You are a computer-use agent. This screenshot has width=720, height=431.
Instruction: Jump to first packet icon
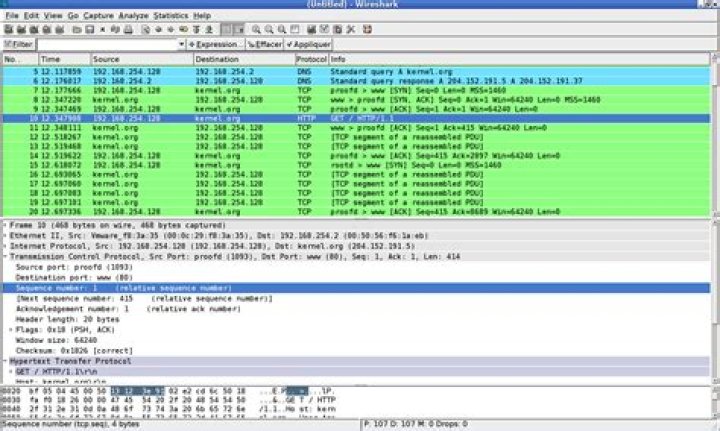197,29
